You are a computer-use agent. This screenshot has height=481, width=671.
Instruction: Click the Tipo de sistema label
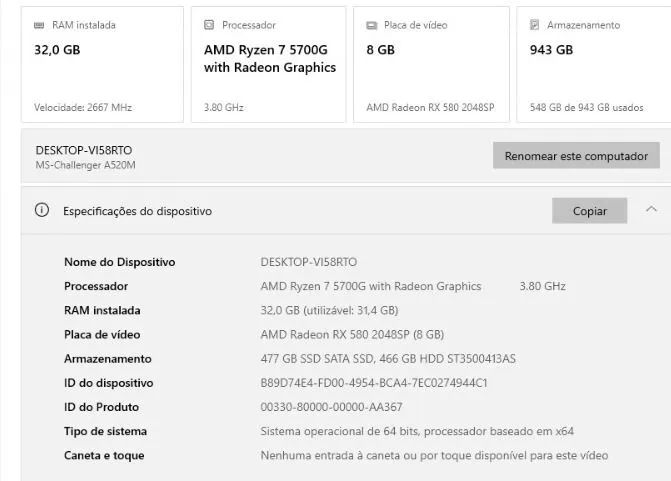(x=105, y=431)
